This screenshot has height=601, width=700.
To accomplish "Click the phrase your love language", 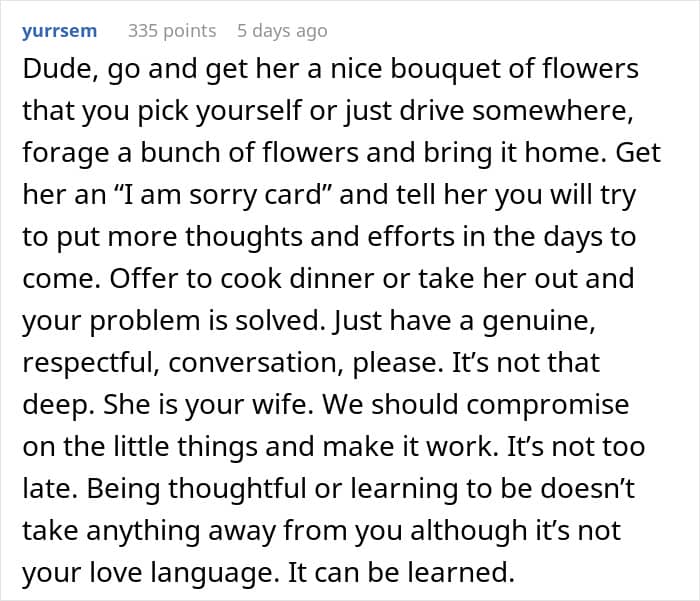I will [148, 572].
